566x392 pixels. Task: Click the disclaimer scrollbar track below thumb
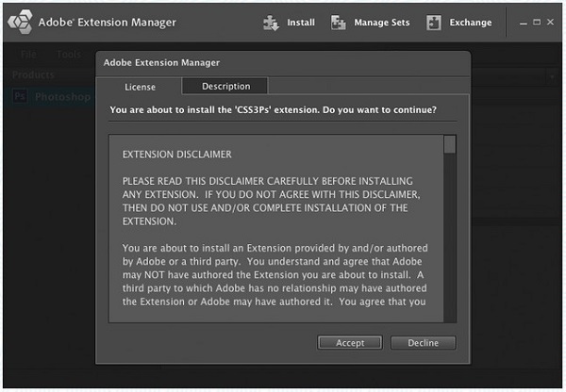pyautogui.click(x=450, y=238)
